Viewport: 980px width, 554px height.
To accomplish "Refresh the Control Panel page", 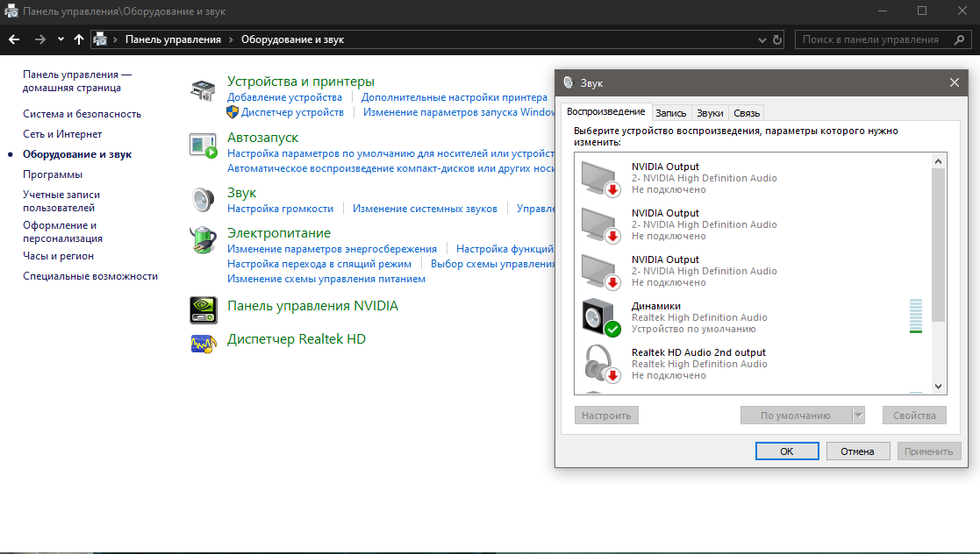I will 776,40.
